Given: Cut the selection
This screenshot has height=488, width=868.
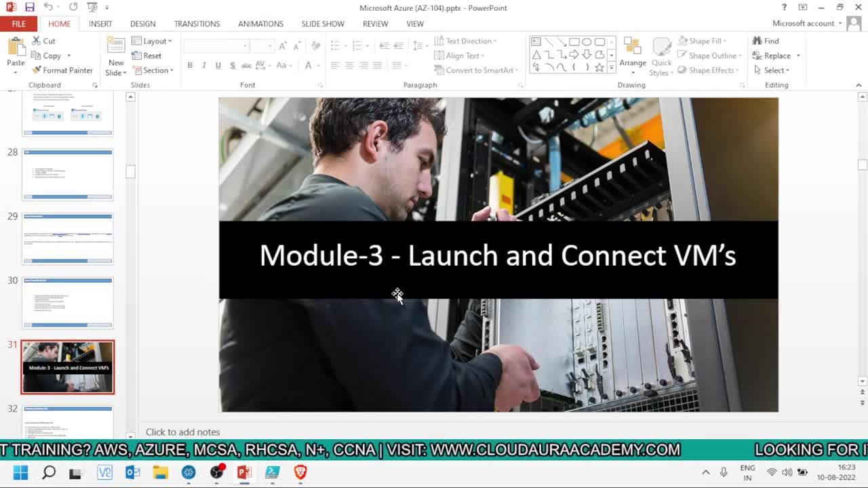Looking at the screenshot, I should tap(43, 41).
